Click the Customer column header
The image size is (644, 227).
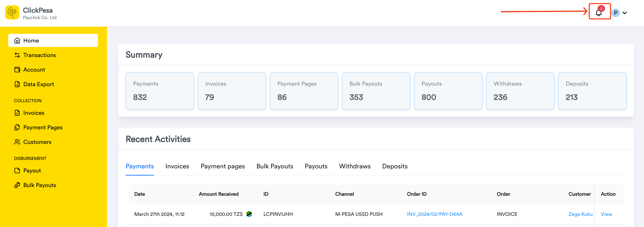click(x=580, y=194)
